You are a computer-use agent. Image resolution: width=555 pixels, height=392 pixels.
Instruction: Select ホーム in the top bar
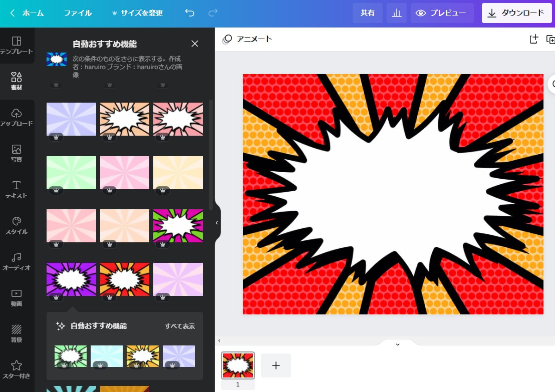[33, 13]
